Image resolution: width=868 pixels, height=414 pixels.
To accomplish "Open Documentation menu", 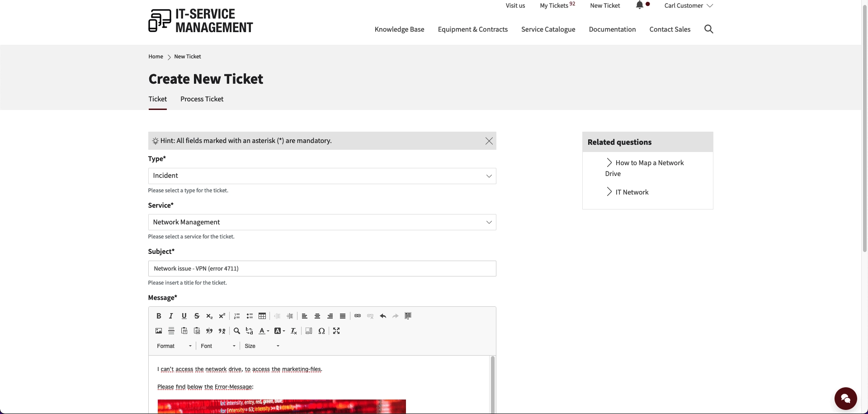I will [x=612, y=29].
